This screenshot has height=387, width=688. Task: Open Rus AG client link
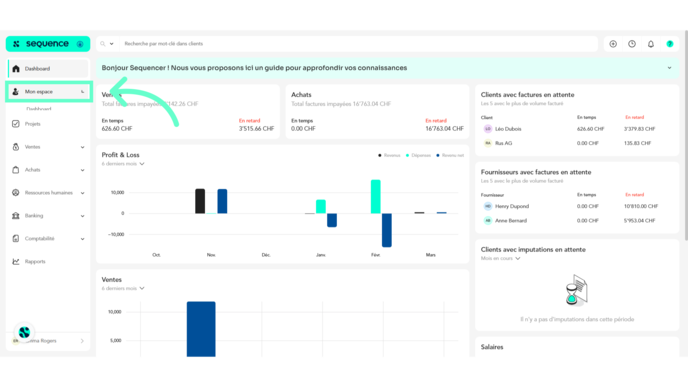tap(503, 143)
